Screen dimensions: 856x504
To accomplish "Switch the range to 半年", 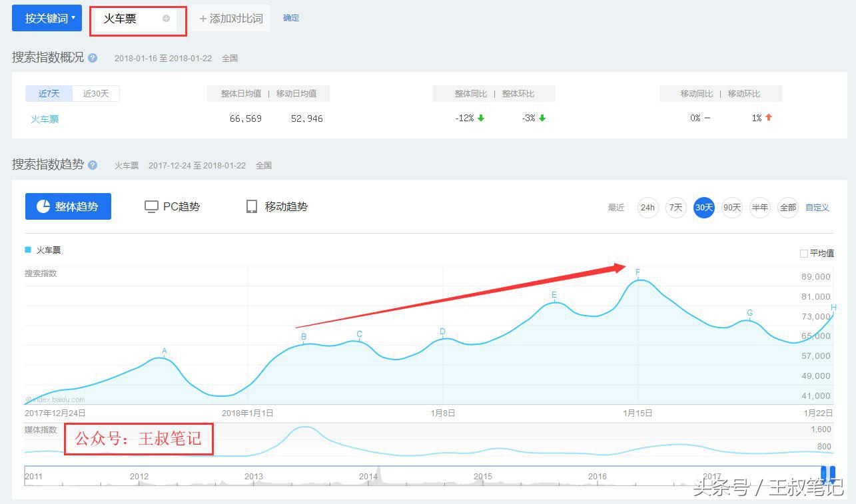I will [759, 207].
